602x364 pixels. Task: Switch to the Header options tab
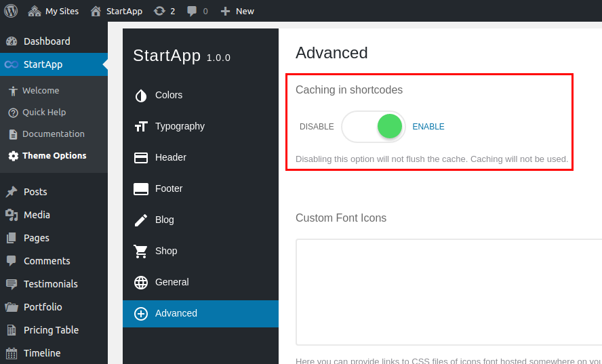click(201, 157)
